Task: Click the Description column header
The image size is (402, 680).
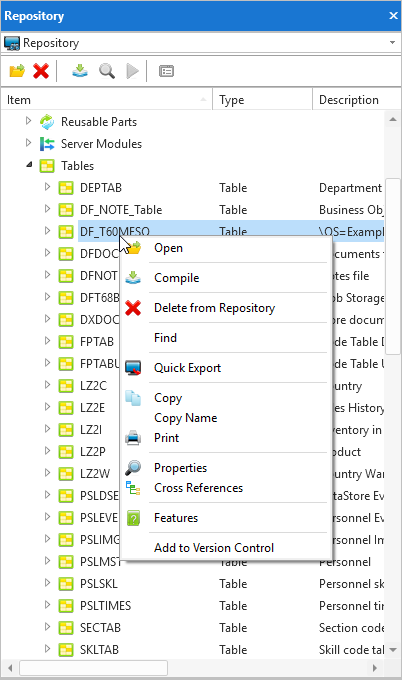Action: [356, 100]
